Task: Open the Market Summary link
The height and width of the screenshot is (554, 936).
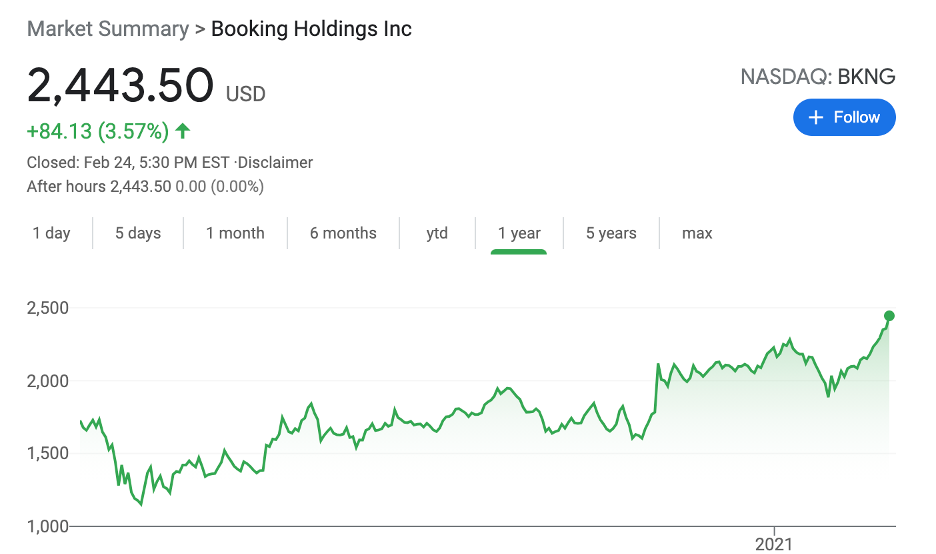Action: click(108, 29)
